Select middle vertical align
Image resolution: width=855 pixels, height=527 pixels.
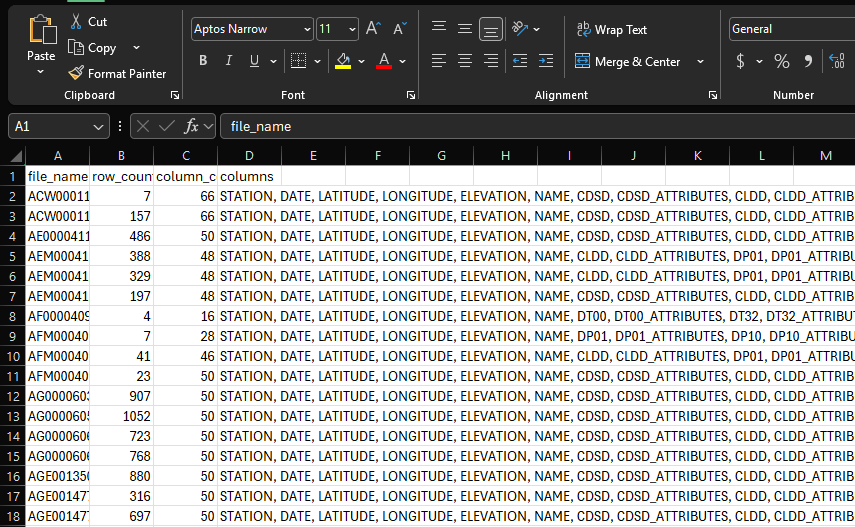(465, 28)
